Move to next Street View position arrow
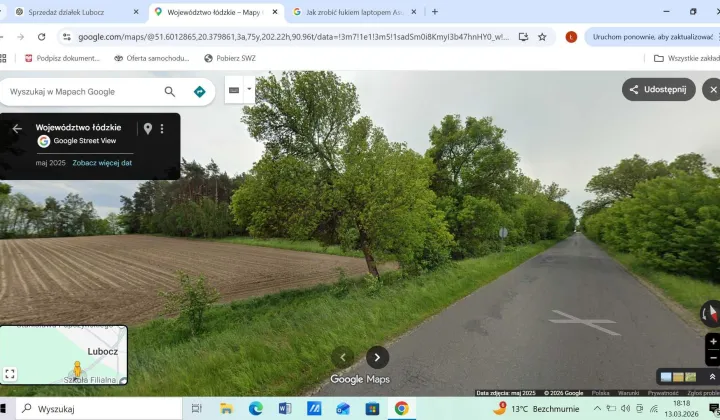 (x=377, y=357)
